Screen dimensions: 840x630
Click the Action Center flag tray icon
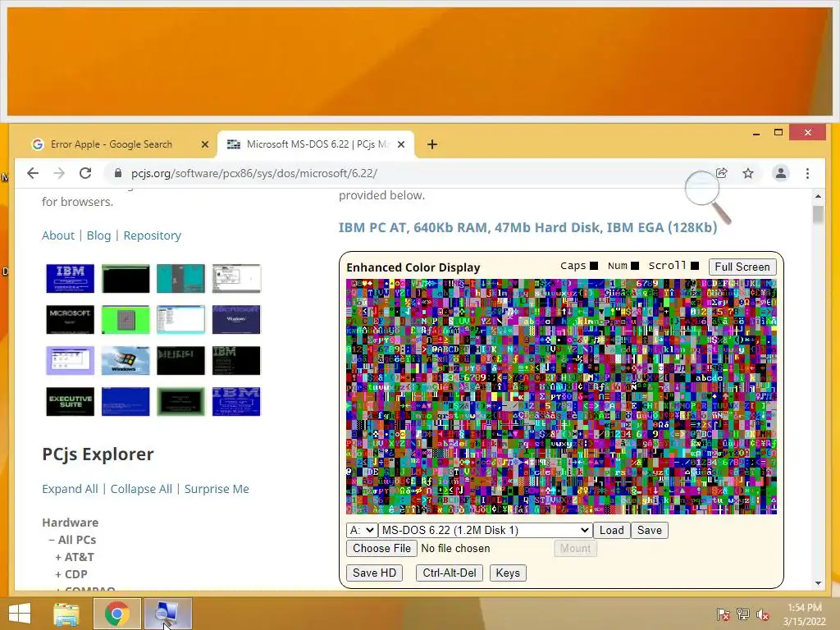pyautogui.click(x=724, y=614)
